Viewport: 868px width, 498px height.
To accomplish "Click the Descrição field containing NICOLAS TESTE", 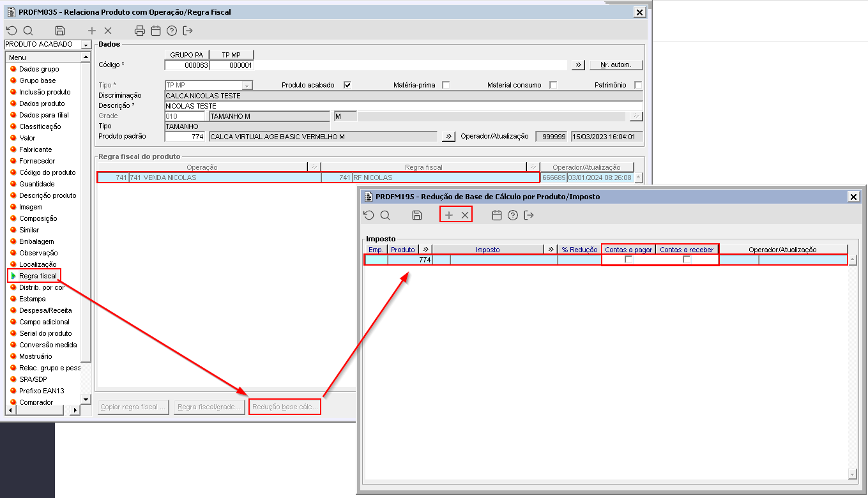I will pos(403,106).
